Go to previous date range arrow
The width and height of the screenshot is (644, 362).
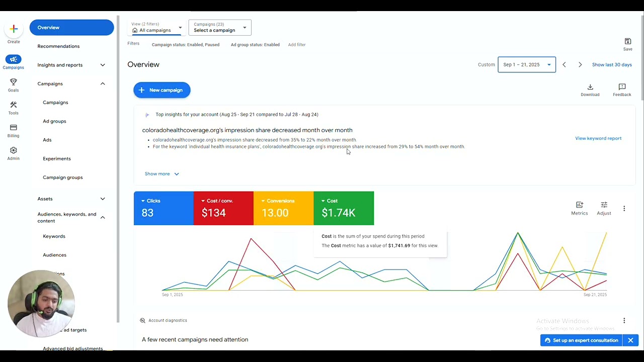point(564,64)
